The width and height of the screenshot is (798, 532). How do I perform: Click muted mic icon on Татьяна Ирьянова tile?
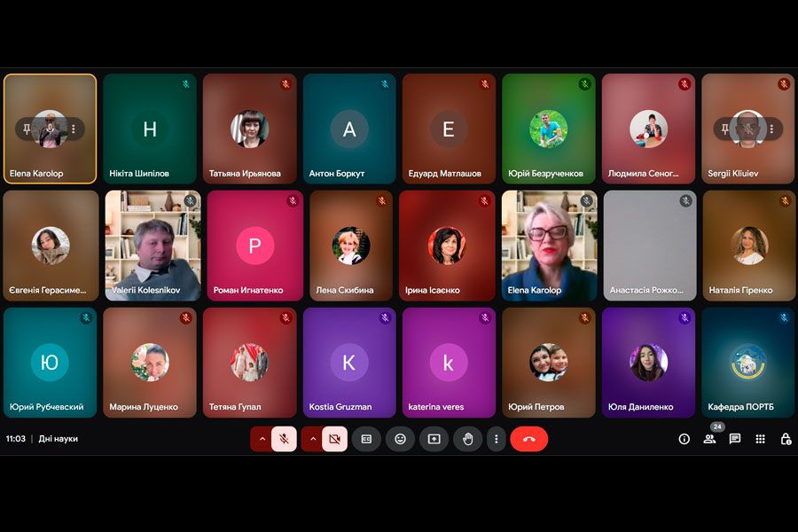pyautogui.click(x=286, y=84)
